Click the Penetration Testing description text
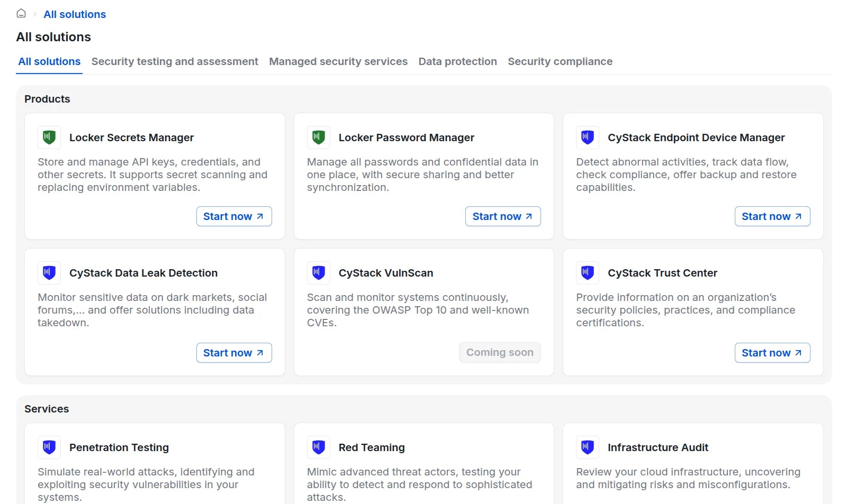 pyautogui.click(x=146, y=484)
